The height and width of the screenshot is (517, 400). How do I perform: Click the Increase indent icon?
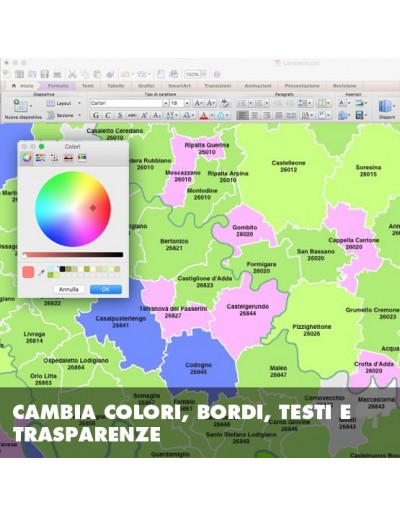289,103
